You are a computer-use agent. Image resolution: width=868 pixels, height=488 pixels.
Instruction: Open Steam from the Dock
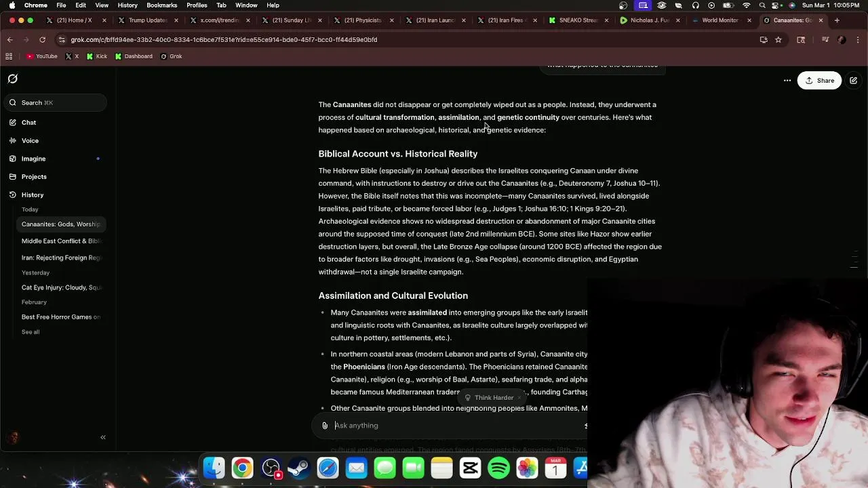299,468
